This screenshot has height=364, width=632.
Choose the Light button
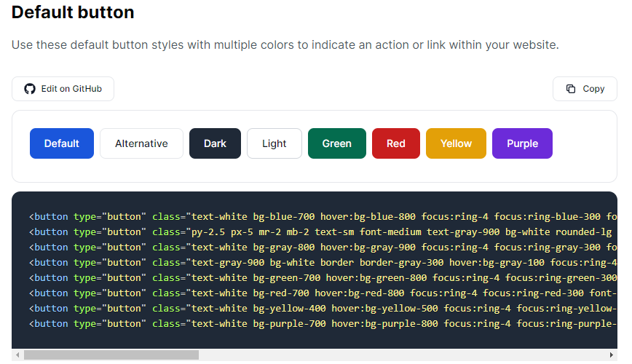tap(274, 143)
